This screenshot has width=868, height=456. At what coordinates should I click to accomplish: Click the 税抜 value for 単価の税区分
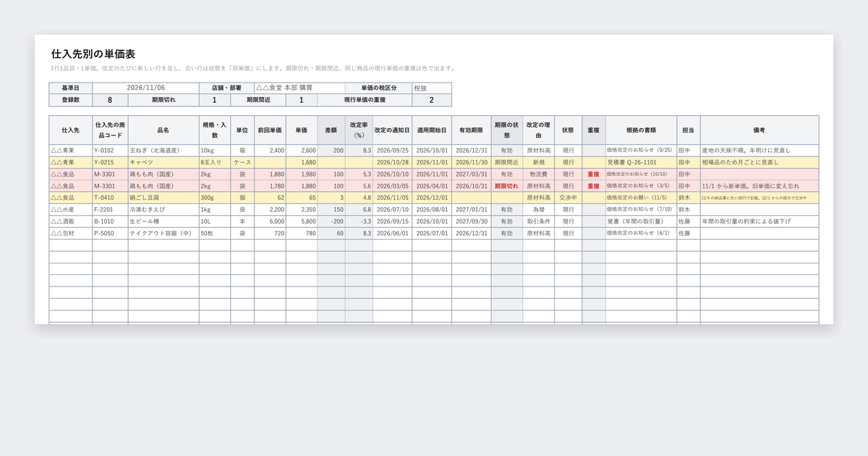pyautogui.click(x=432, y=88)
